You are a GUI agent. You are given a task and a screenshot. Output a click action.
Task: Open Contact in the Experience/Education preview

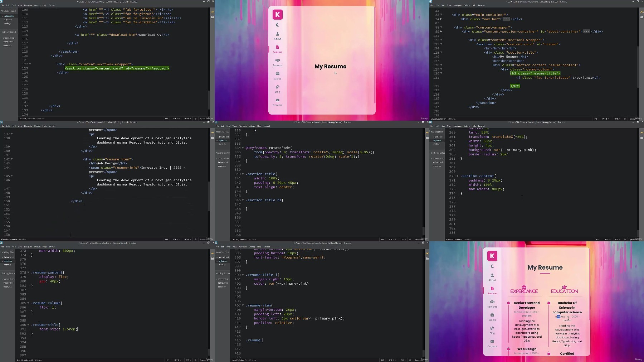click(x=492, y=343)
